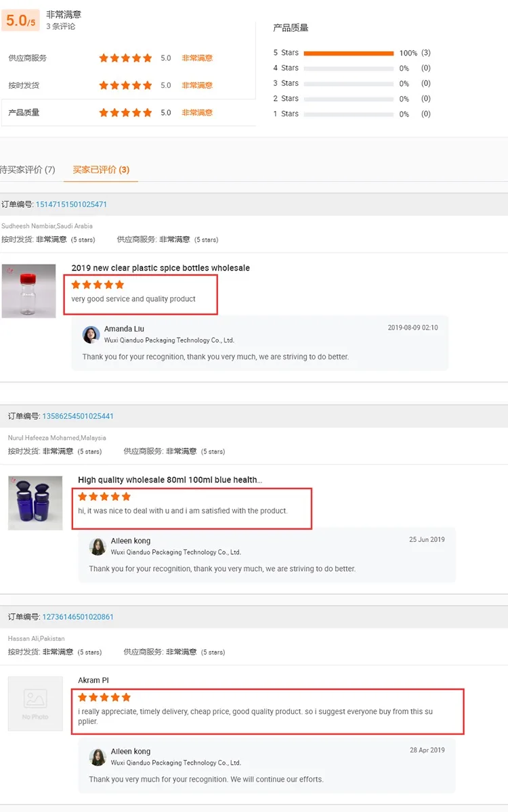Click the No Photo placeholder image
The width and height of the screenshot is (508, 812).
(x=35, y=703)
